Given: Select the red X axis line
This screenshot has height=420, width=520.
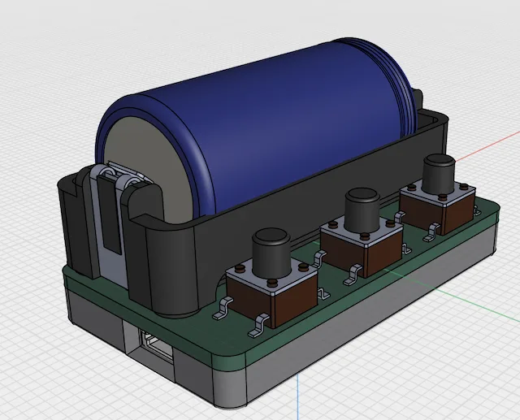Looking at the screenshot, I should point(487,146).
